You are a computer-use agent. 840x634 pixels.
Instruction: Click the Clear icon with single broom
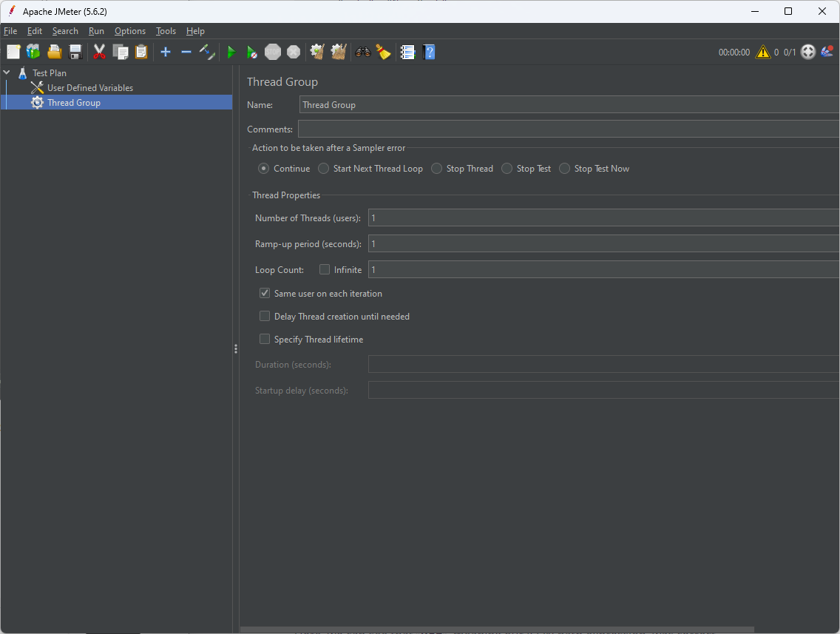click(318, 52)
